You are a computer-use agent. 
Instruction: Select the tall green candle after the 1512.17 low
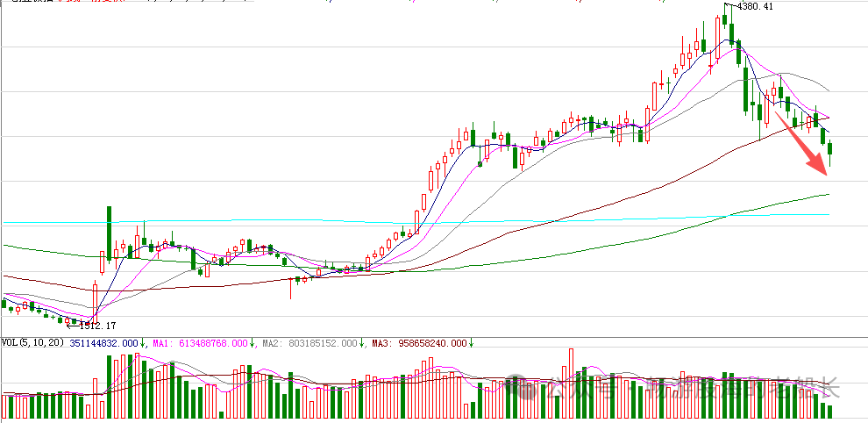[109, 233]
